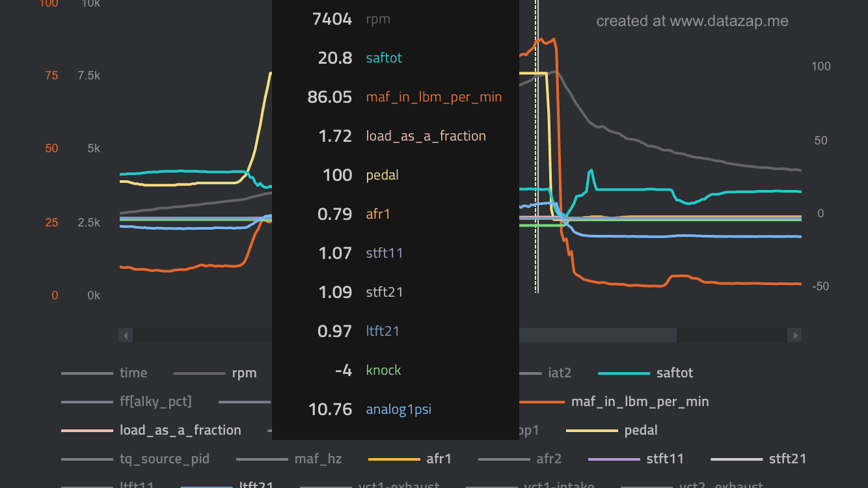Viewport: 868px width, 488px height.
Task: Hide maf_in_lbm_per_min via its legend entry
Action: [614, 401]
